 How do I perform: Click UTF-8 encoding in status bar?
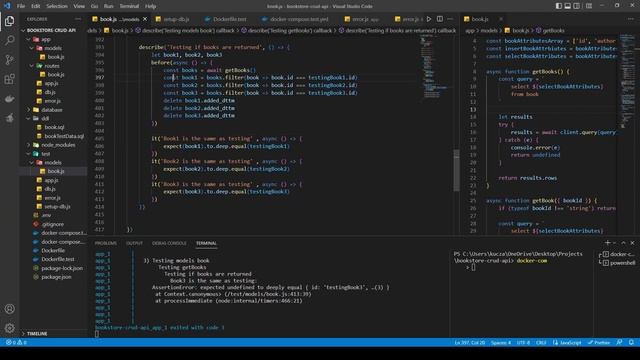523,342
